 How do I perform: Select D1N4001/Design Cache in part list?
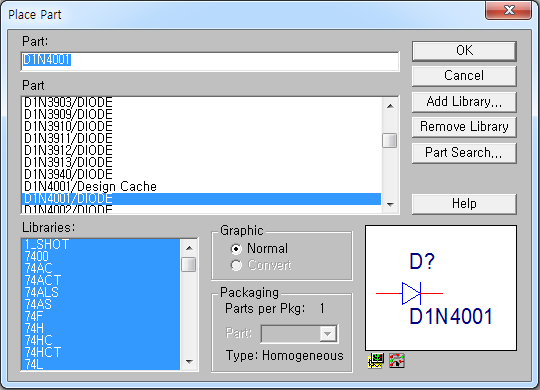click(202, 186)
